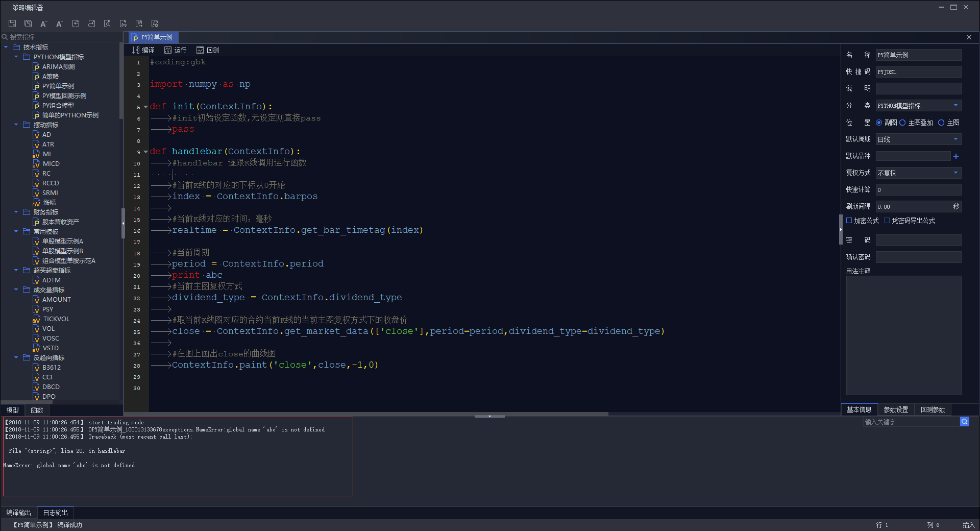Click the 回测 button above the code
The height and width of the screenshot is (531, 980).
208,50
